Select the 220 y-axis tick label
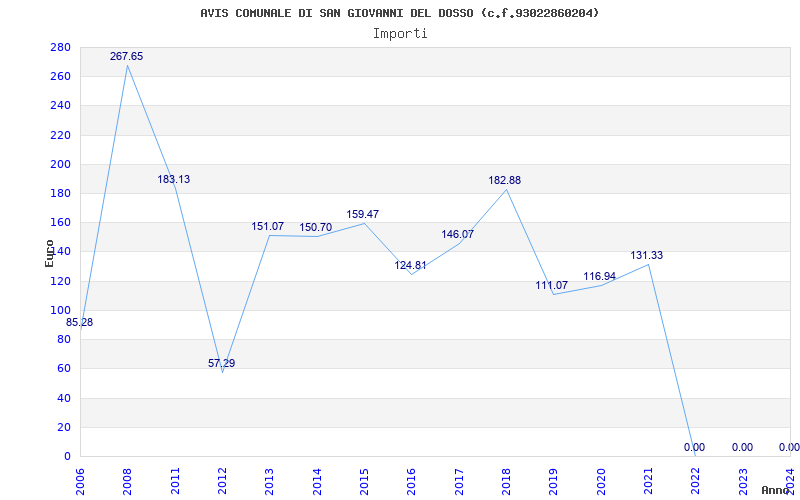Screen dimensions: 800x500 click(61, 135)
